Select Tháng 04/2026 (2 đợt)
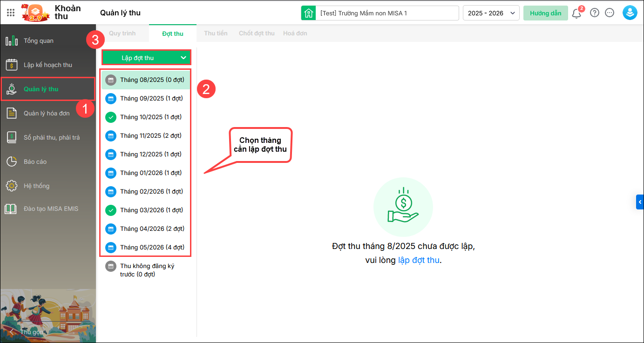Viewport: 644px width, 343px height. 146,229
